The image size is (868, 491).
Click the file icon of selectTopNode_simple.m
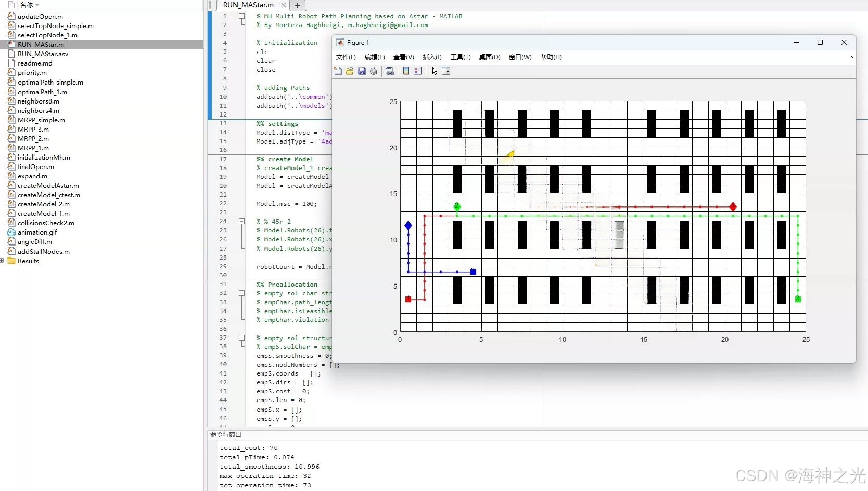tap(11, 25)
